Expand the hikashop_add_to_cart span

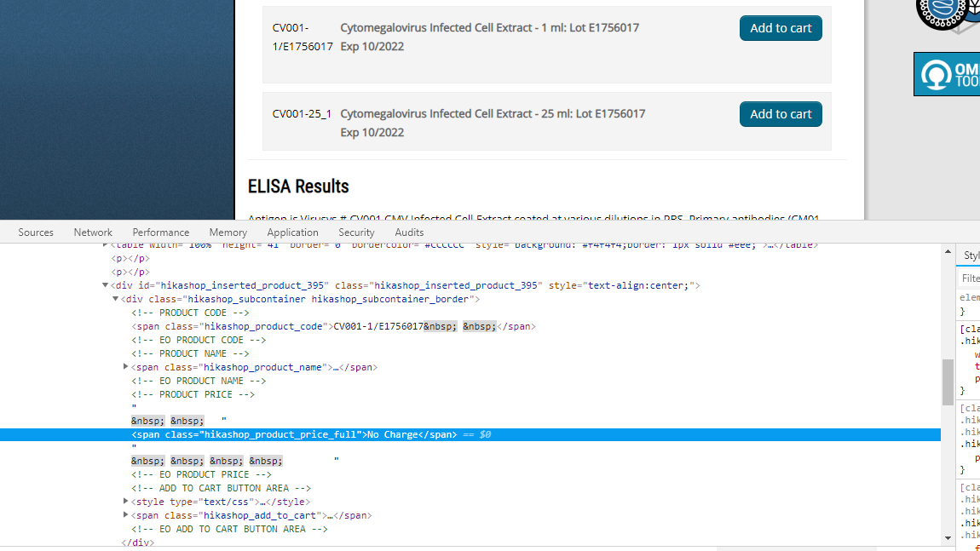pyautogui.click(x=126, y=515)
